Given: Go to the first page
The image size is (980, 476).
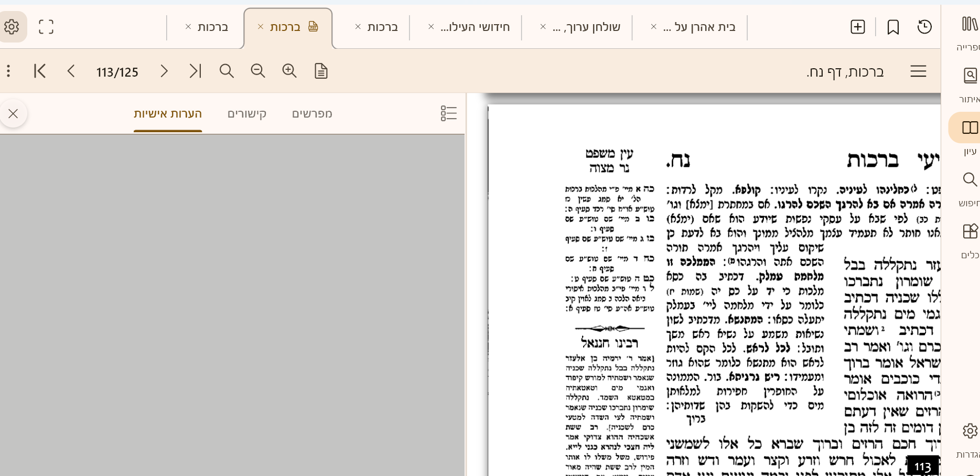Looking at the screenshot, I should [x=40, y=71].
